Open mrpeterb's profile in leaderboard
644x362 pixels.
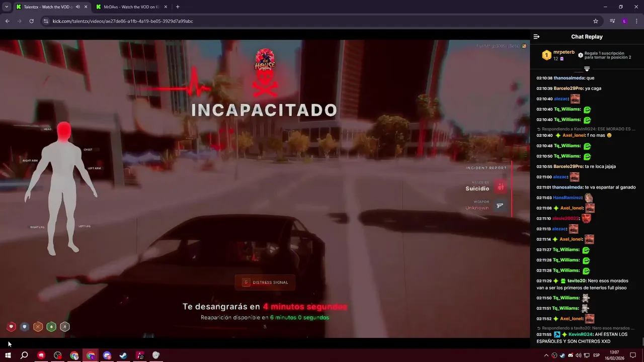pos(563,52)
